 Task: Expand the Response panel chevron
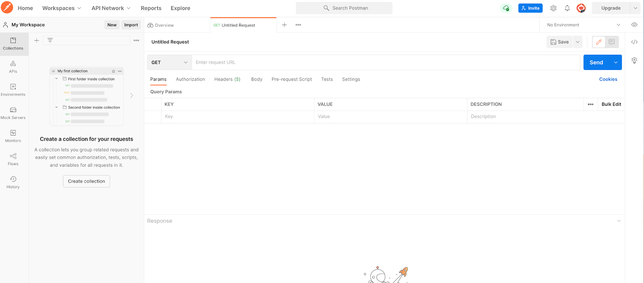point(619,221)
